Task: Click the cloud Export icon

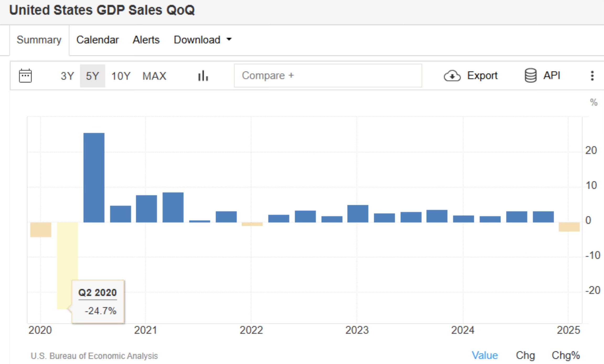Action: click(x=452, y=76)
